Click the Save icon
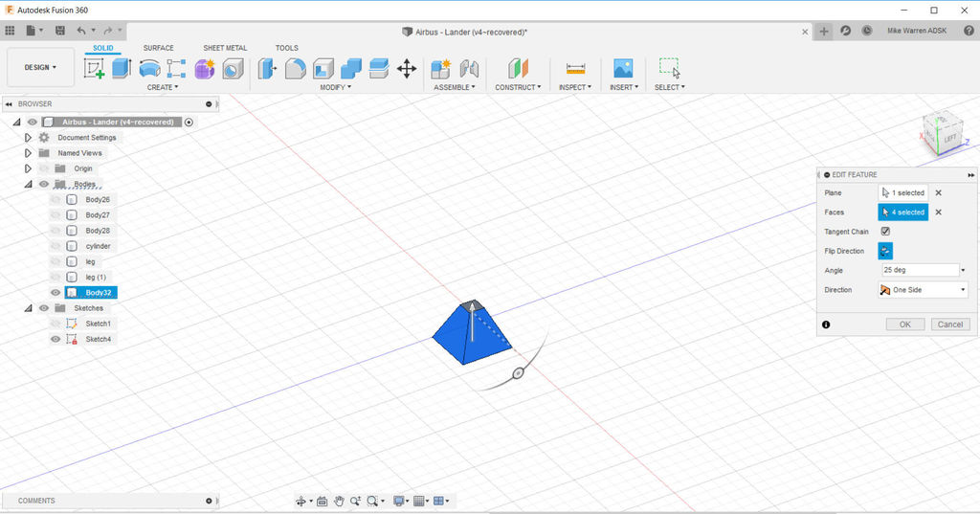Image resolution: width=980 pixels, height=514 pixels. 60,30
